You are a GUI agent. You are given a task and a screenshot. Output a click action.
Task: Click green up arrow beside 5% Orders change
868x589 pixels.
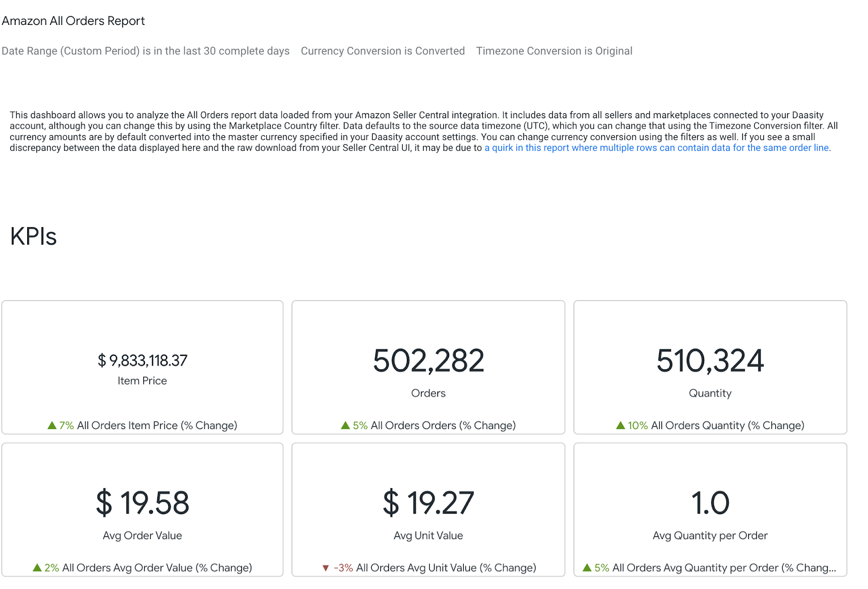pyautogui.click(x=346, y=425)
